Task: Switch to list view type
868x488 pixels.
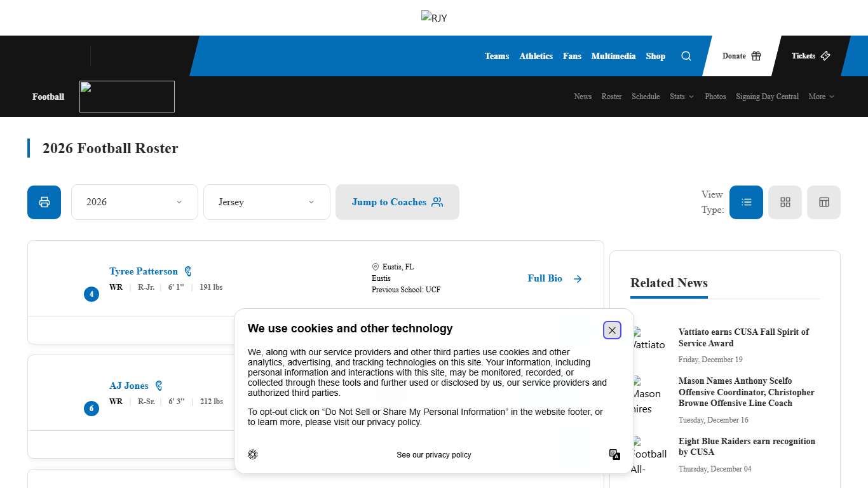Action: coord(746,202)
